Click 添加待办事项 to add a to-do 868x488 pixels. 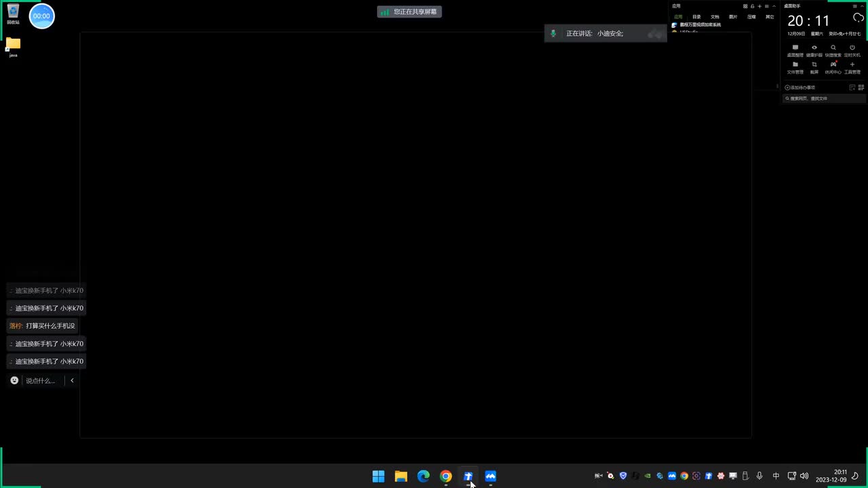(800, 87)
